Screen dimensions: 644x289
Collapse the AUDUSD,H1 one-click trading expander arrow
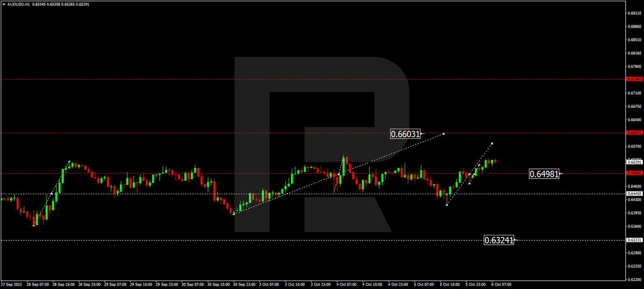click(4, 5)
